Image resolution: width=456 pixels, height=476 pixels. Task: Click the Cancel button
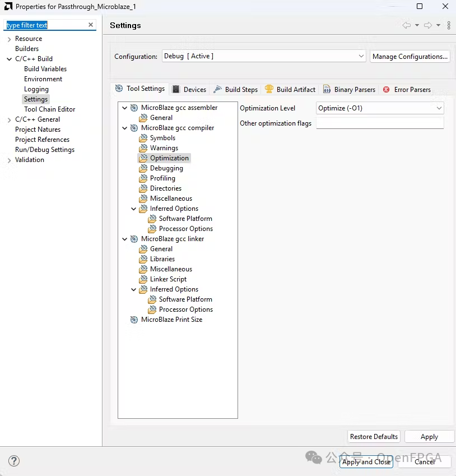tap(425, 462)
